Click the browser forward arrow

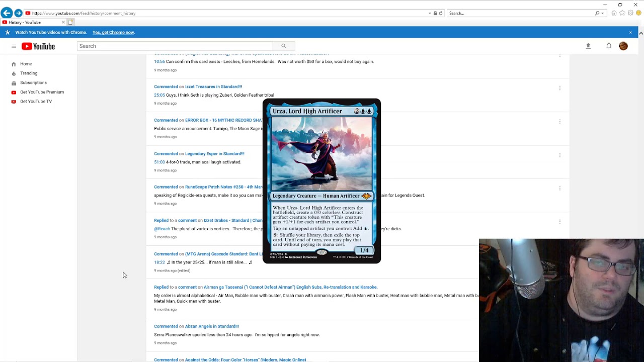tap(18, 13)
